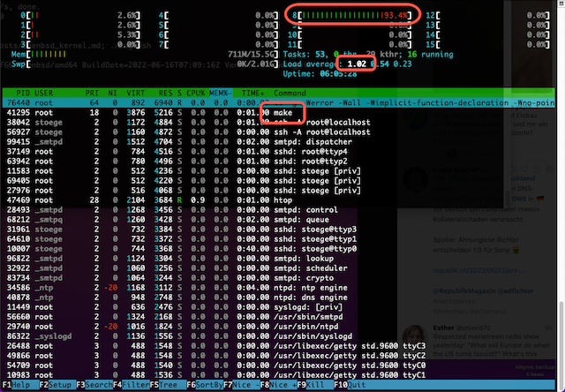
Task: Click the CPU 2 meter showing 5.3%
Action: [x=80, y=34]
